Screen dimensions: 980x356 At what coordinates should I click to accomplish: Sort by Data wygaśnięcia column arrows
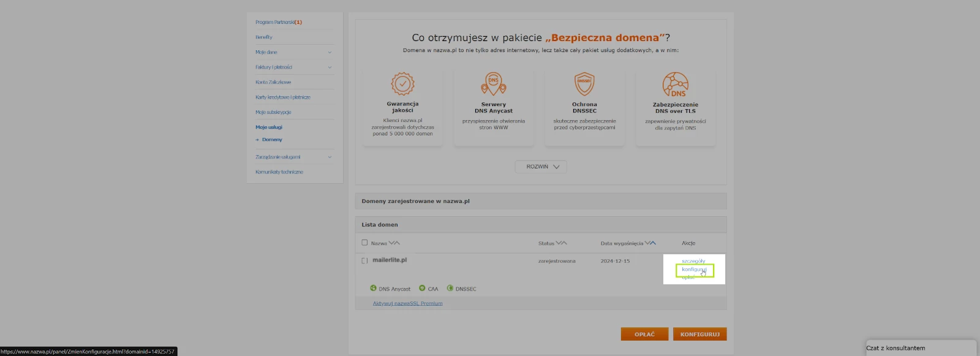click(x=650, y=243)
